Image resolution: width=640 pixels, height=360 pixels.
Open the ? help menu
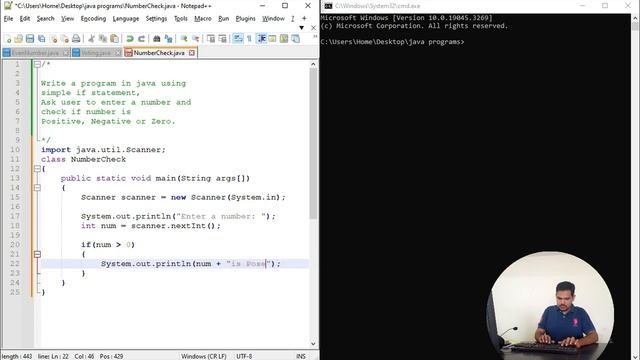point(293,19)
